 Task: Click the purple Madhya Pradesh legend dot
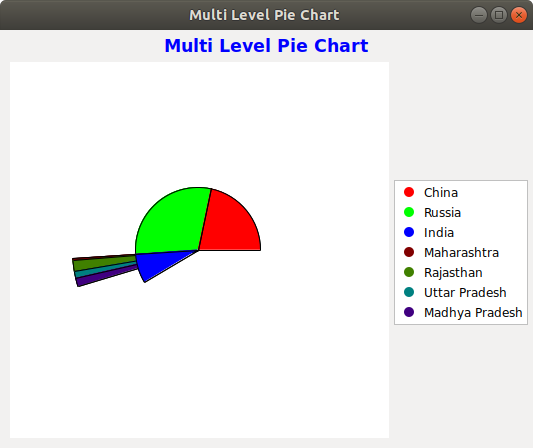click(409, 312)
